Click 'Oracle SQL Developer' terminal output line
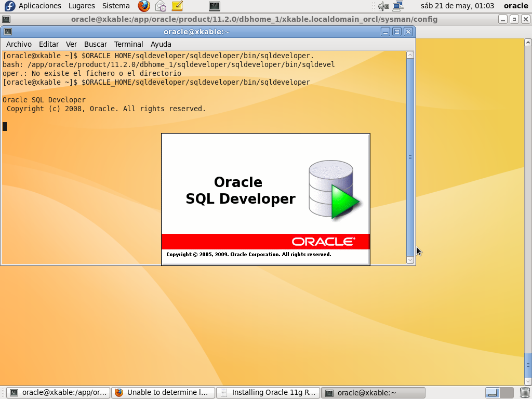Screen dimensions: 532x399 coord(44,100)
